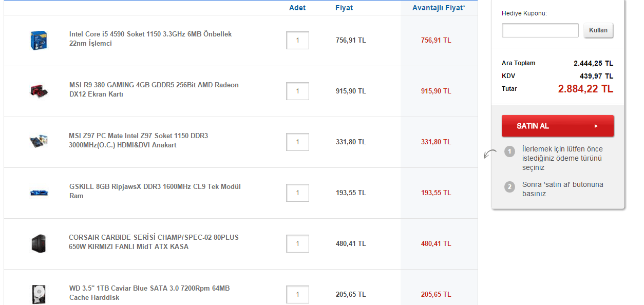Click quantity box for Intel Core i5
The width and height of the screenshot is (644, 305).
(x=297, y=40)
